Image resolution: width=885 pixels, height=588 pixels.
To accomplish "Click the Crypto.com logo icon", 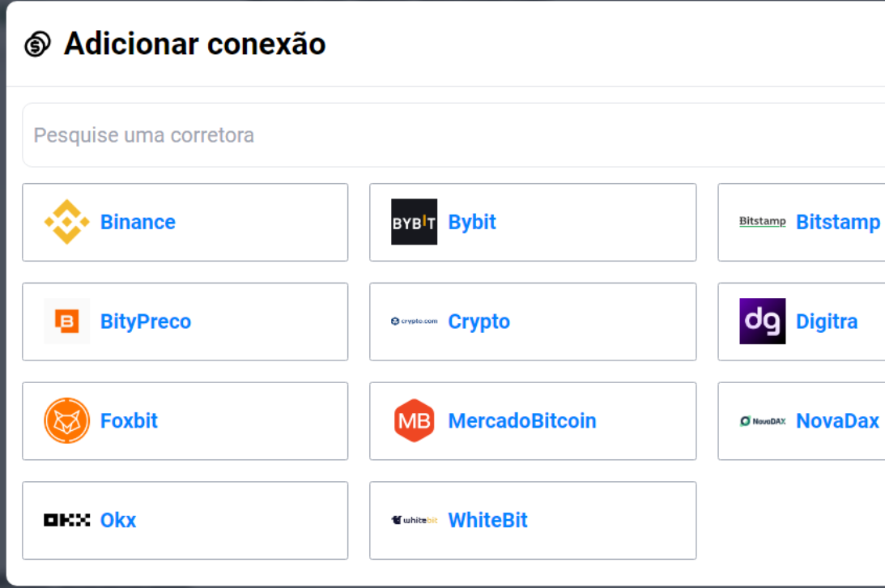I will [413, 321].
